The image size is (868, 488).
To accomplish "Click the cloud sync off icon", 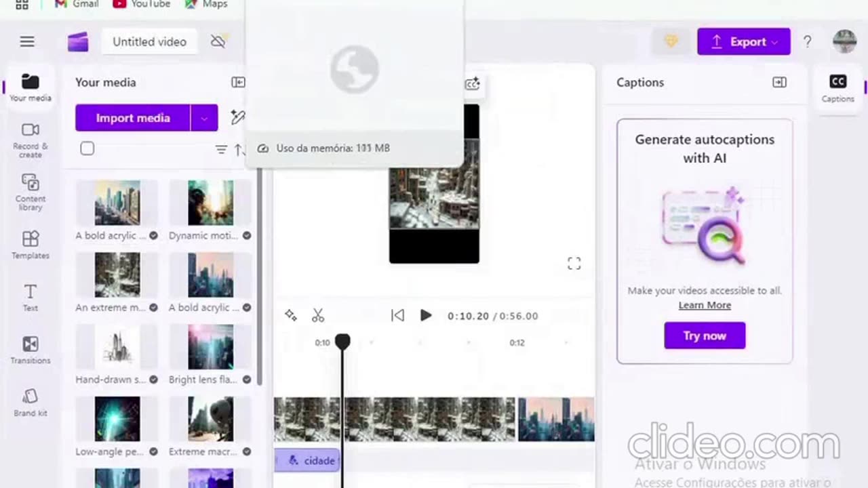I will pos(218,41).
